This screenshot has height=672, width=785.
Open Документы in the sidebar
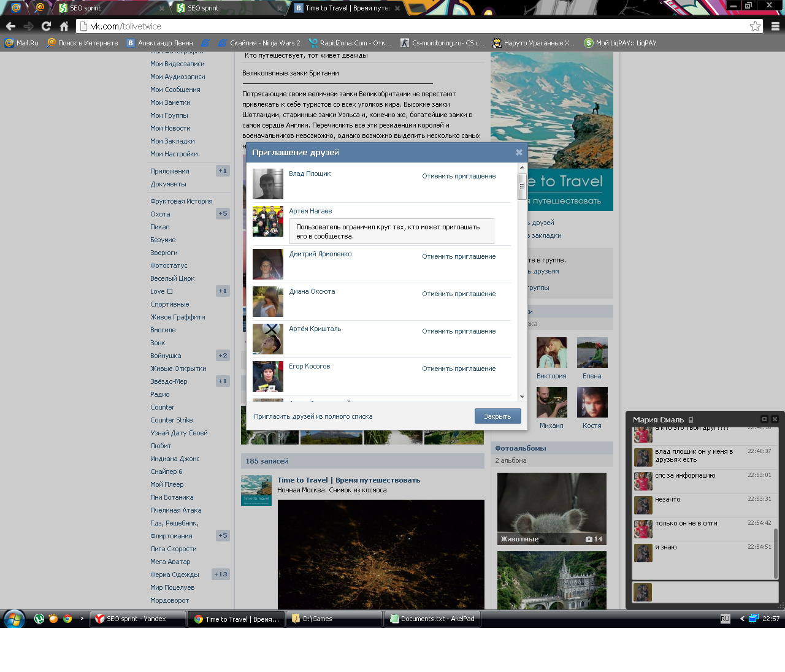(168, 184)
